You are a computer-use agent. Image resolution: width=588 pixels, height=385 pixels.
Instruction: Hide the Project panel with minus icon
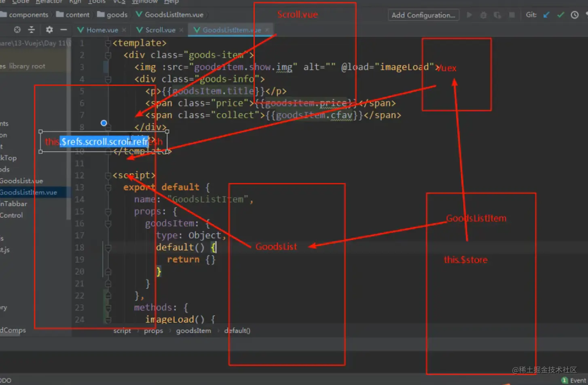[63, 30]
